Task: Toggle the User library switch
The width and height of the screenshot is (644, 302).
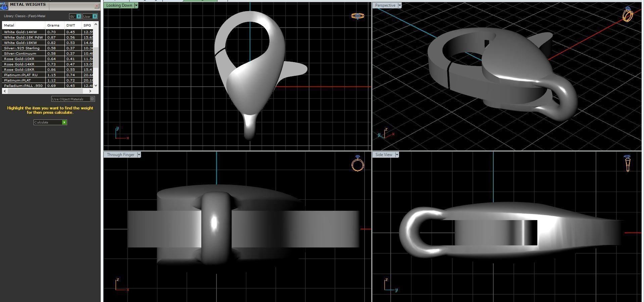Action: pos(90,16)
